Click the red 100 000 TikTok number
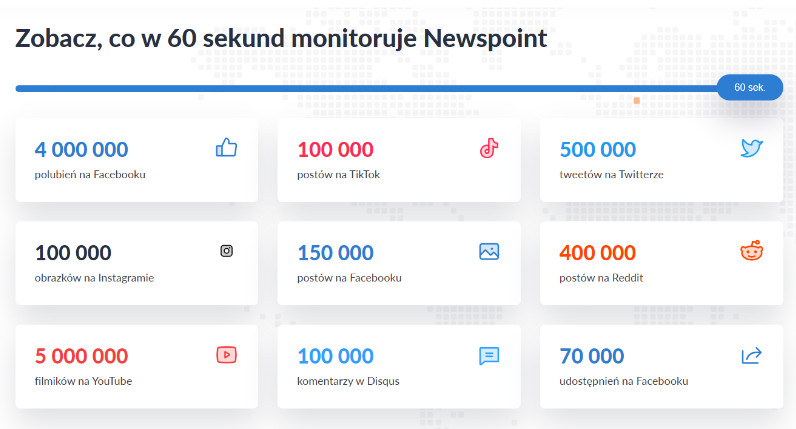This screenshot has width=796, height=429. point(335,150)
